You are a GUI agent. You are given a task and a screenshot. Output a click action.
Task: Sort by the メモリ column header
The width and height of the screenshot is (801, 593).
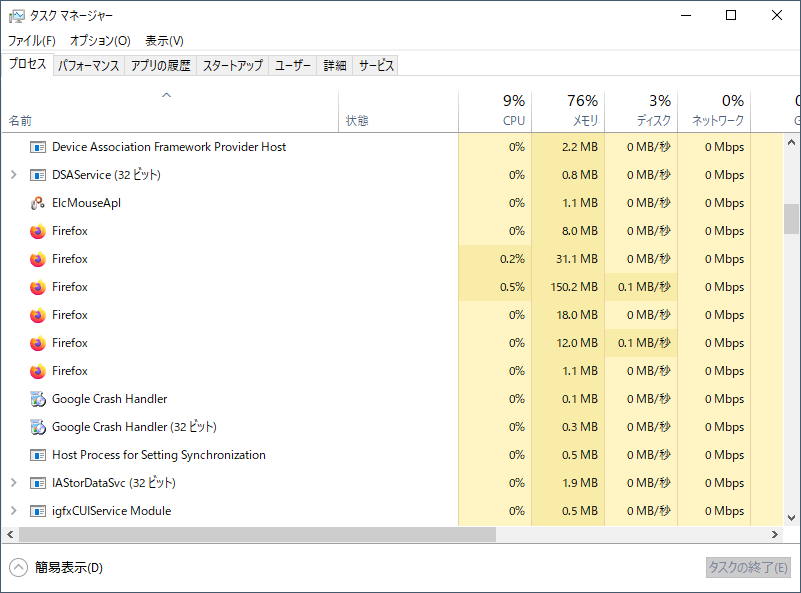click(568, 111)
